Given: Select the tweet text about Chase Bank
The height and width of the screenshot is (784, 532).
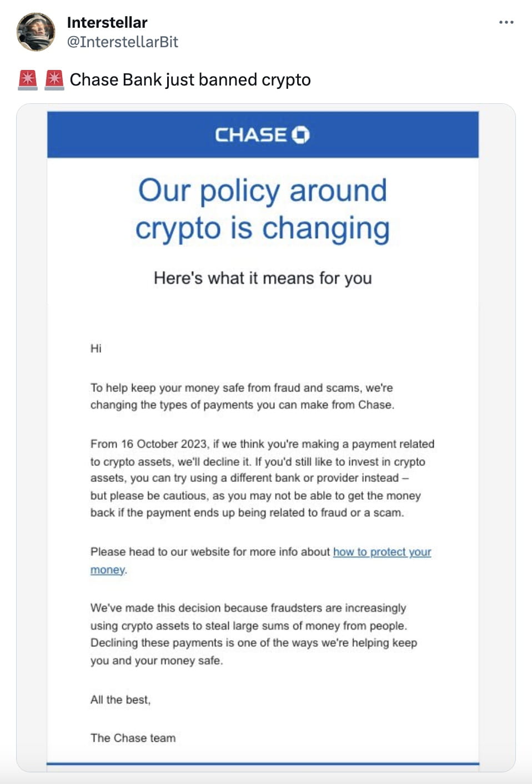Looking at the screenshot, I should [x=190, y=79].
